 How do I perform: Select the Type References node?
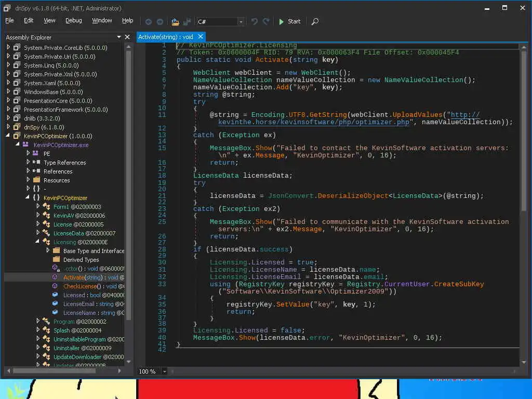pyautogui.click(x=65, y=163)
